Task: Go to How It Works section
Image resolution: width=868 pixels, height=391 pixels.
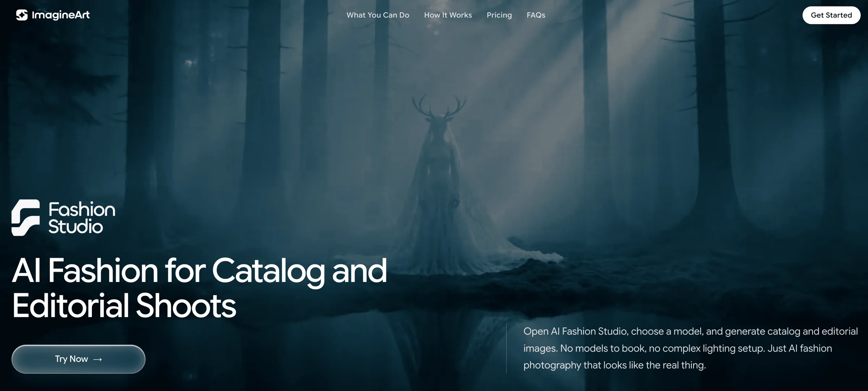Action: click(x=448, y=15)
